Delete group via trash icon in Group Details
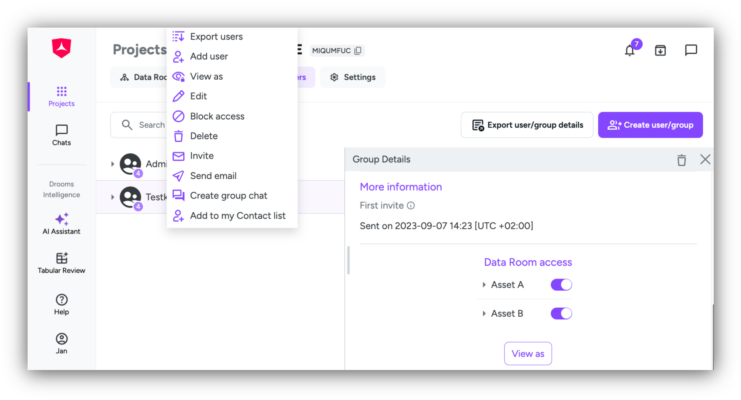 (x=681, y=160)
